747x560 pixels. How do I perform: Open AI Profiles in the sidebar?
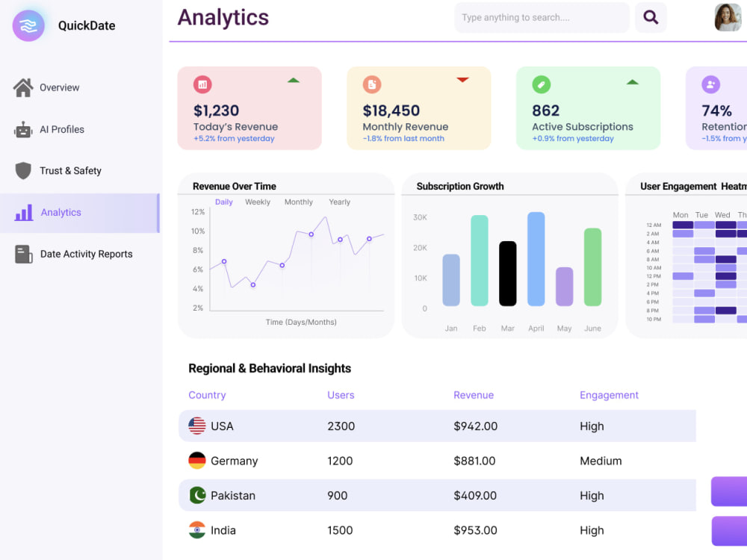62,129
